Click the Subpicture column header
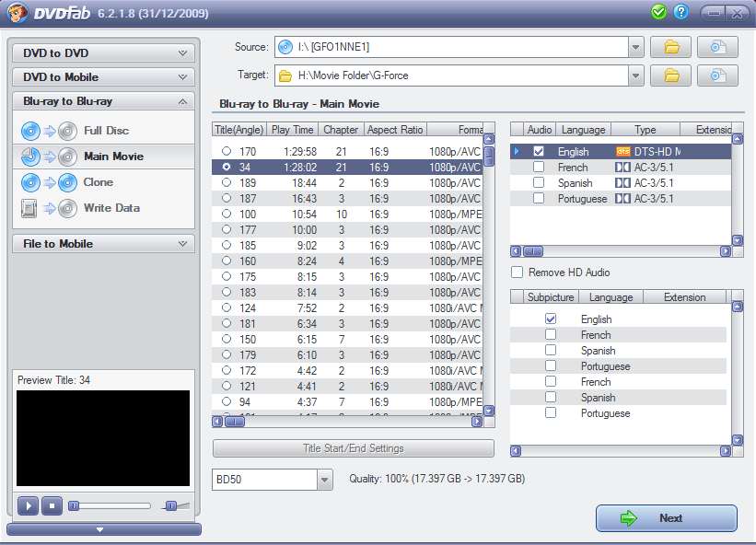 coord(551,296)
